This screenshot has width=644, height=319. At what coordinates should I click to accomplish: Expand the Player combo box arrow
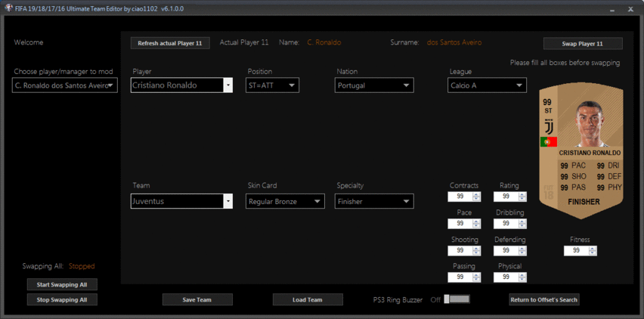(228, 86)
